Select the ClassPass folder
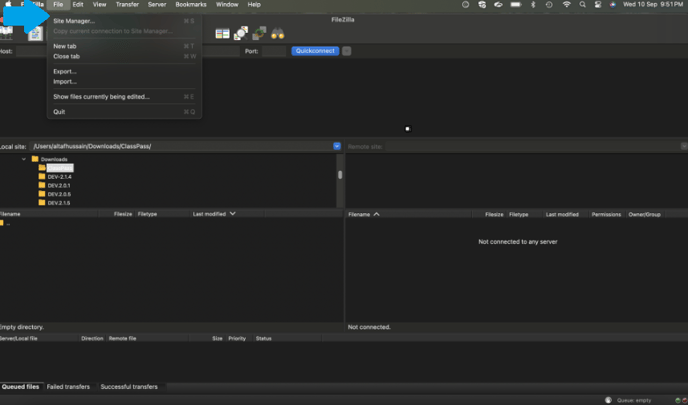This screenshot has height=405, width=688. pyautogui.click(x=60, y=168)
